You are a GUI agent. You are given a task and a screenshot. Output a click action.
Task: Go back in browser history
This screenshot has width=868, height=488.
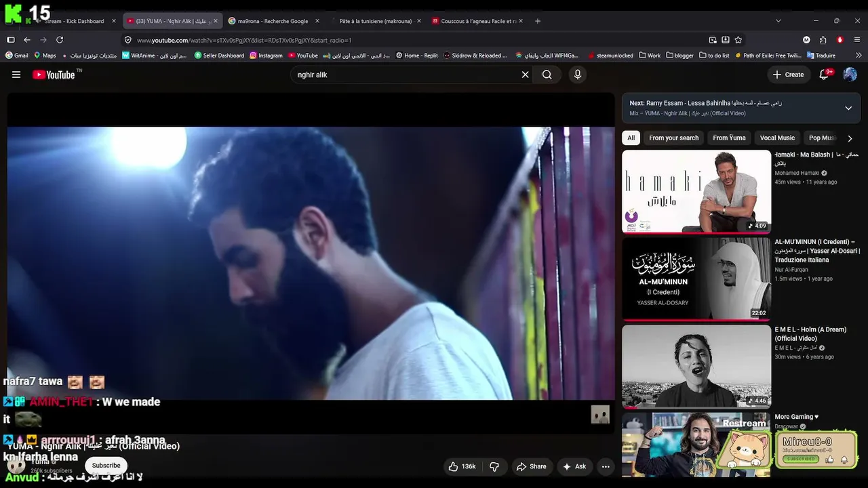tap(27, 40)
